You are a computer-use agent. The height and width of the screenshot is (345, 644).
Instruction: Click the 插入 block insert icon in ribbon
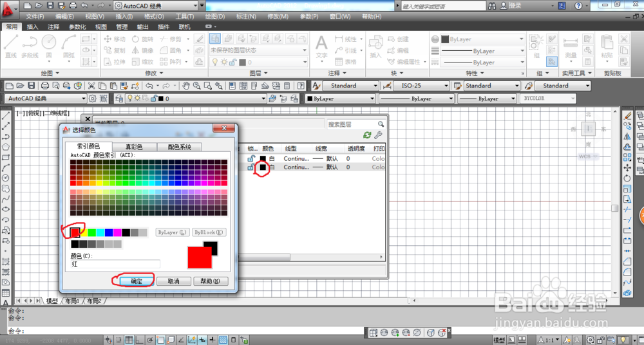tap(375, 47)
